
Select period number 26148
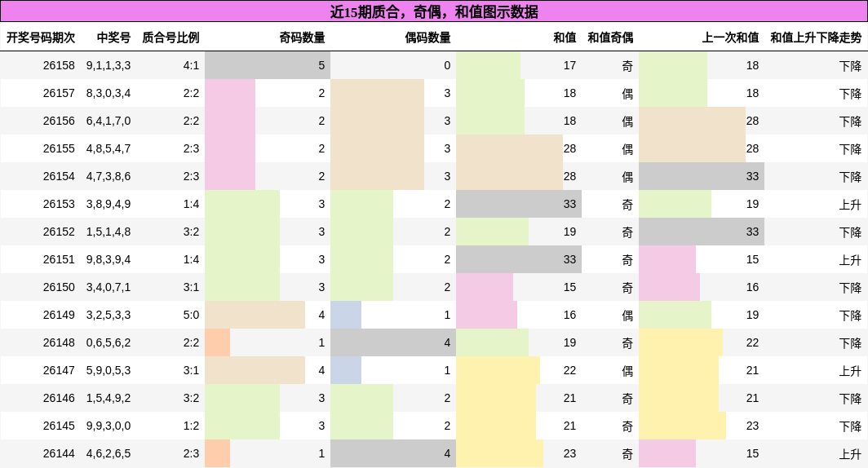tap(59, 342)
